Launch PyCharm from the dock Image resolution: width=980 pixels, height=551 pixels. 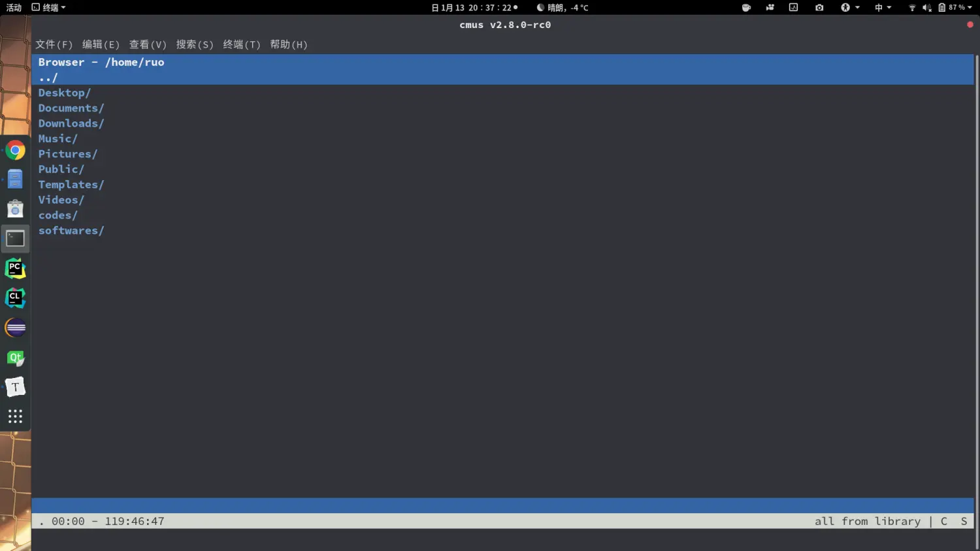[15, 268]
